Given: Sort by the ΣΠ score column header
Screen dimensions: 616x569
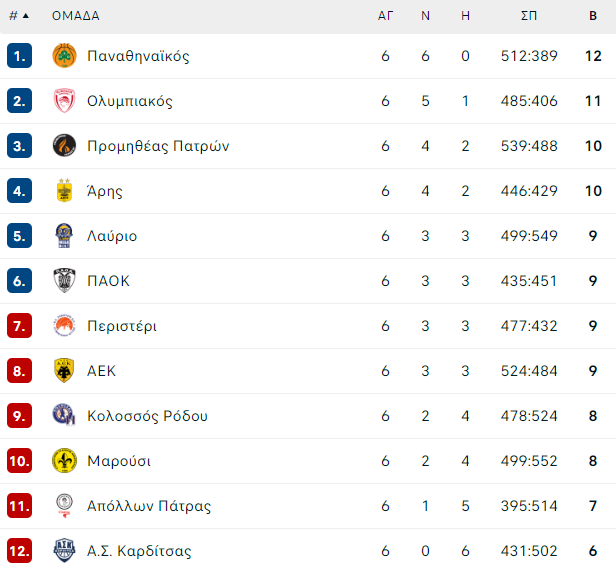Looking at the screenshot, I should [x=529, y=16].
